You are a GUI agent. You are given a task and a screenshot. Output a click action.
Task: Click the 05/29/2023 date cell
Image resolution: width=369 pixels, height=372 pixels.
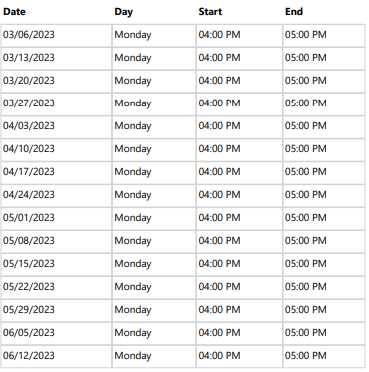[x=56, y=311]
